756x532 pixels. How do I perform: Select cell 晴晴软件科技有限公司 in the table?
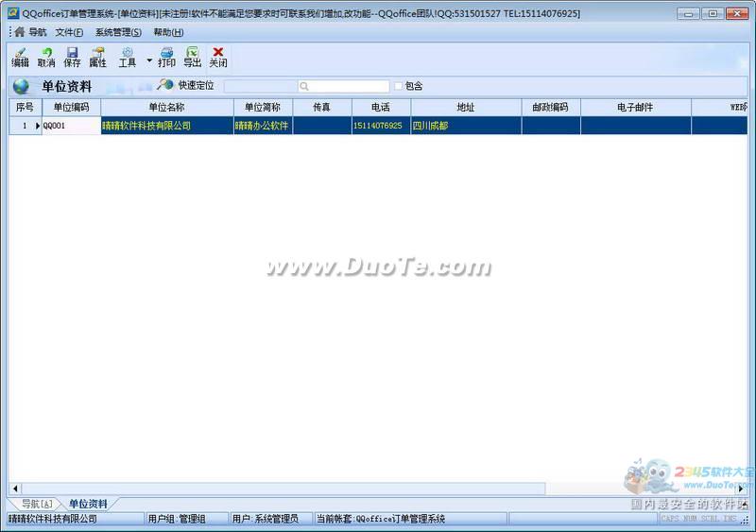pos(167,126)
